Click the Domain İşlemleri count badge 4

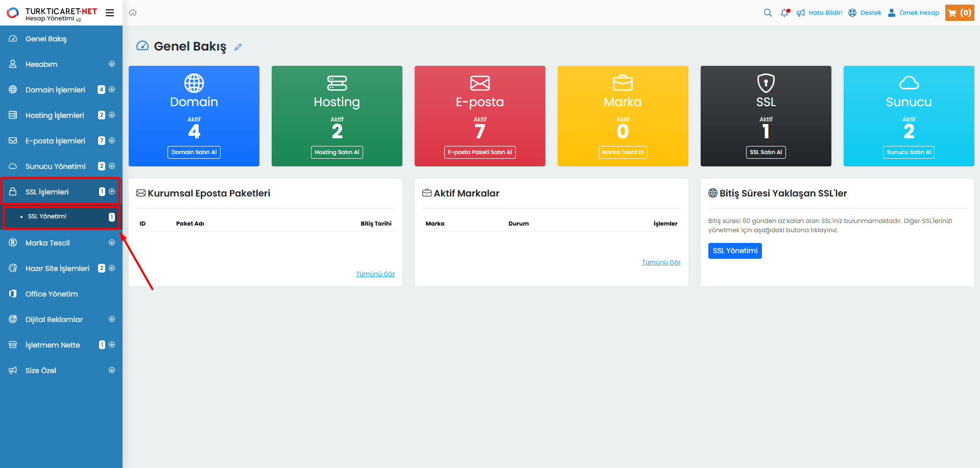coord(101,90)
